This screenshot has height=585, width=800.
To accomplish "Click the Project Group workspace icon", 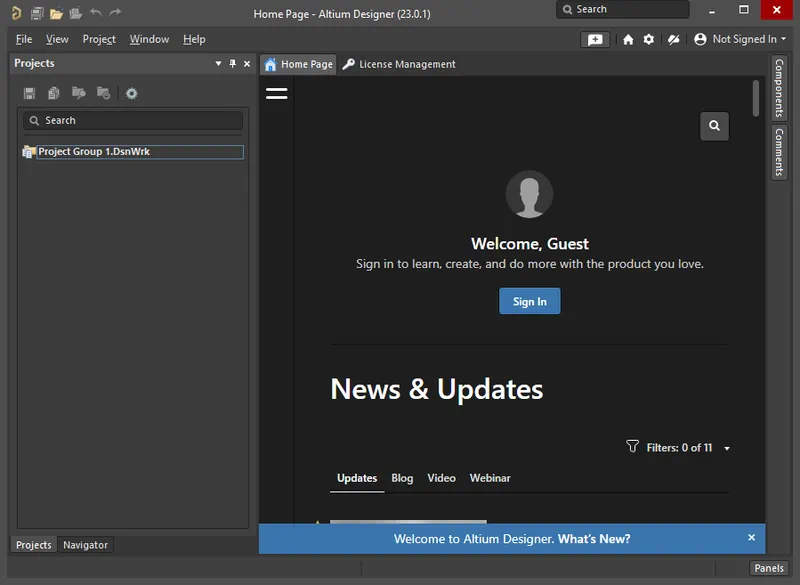I will coord(29,152).
